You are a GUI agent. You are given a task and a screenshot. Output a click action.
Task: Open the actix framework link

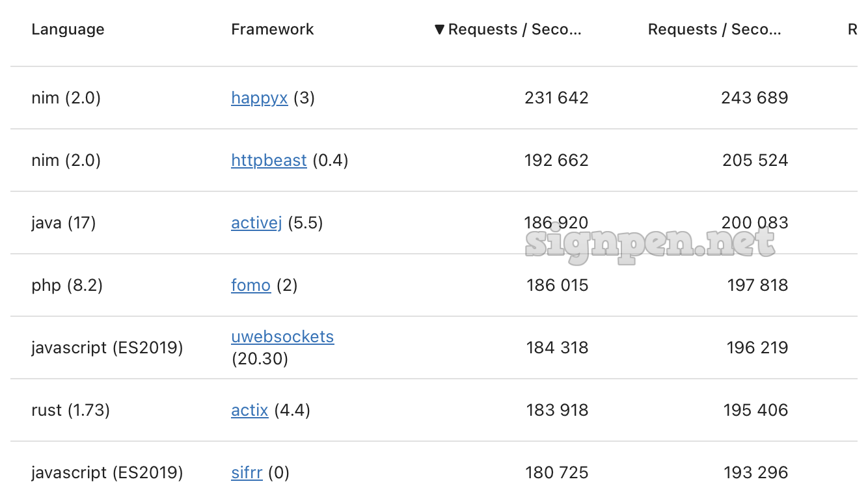(249, 410)
